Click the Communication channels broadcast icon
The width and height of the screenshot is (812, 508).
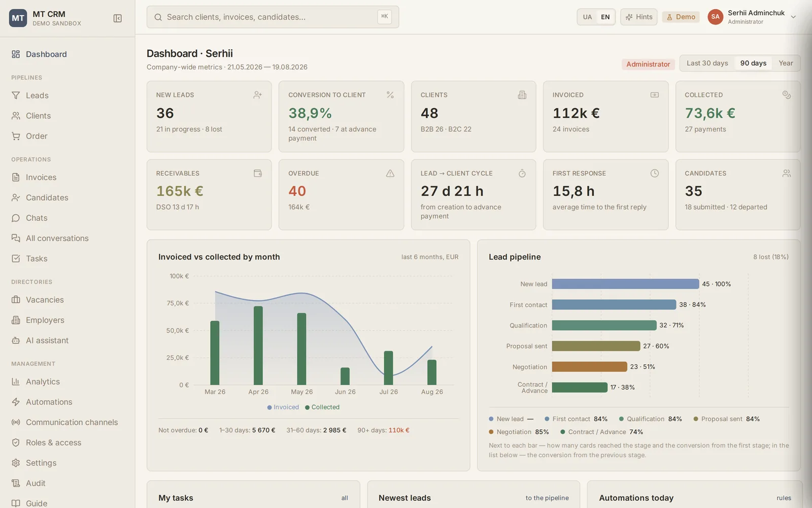(x=16, y=422)
